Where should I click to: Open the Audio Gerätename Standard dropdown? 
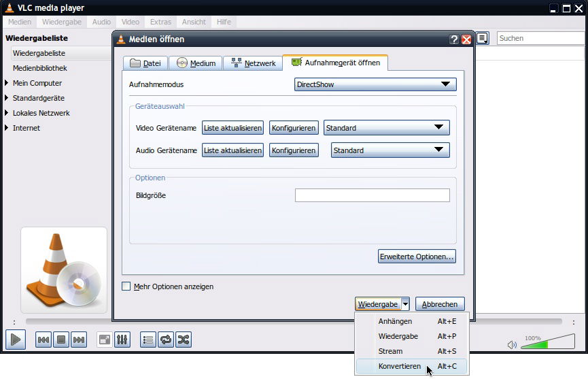(390, 150)
